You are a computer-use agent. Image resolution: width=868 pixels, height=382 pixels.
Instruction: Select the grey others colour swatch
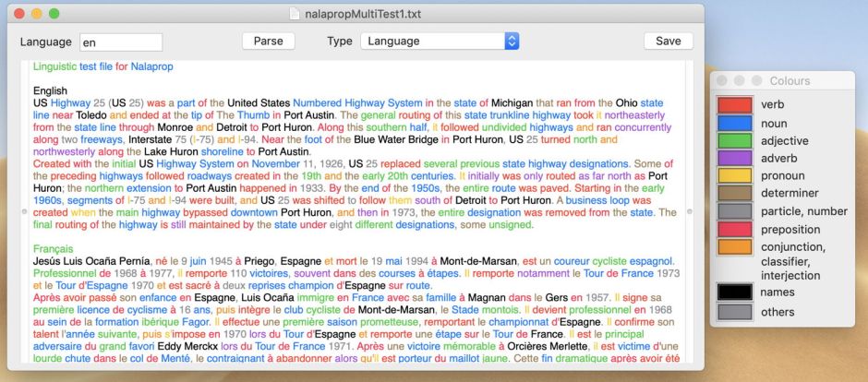click(x=735, y=312)
